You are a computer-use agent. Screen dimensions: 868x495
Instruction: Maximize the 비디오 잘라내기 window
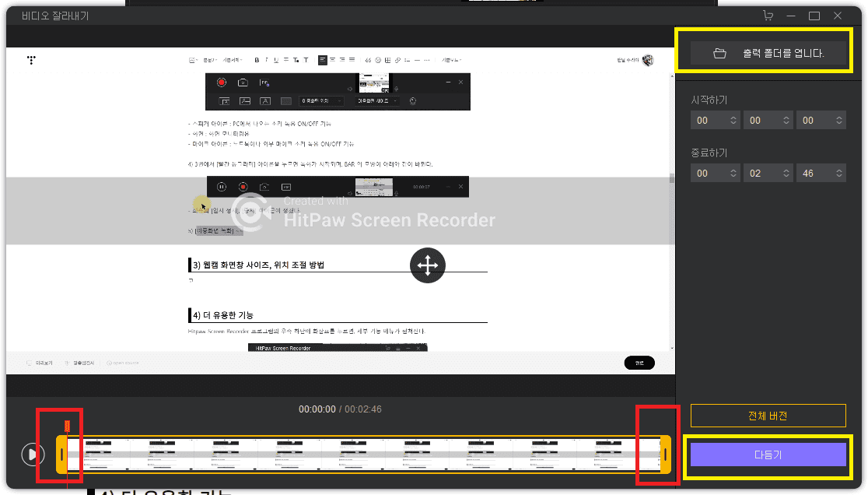(x=814, y=16)
